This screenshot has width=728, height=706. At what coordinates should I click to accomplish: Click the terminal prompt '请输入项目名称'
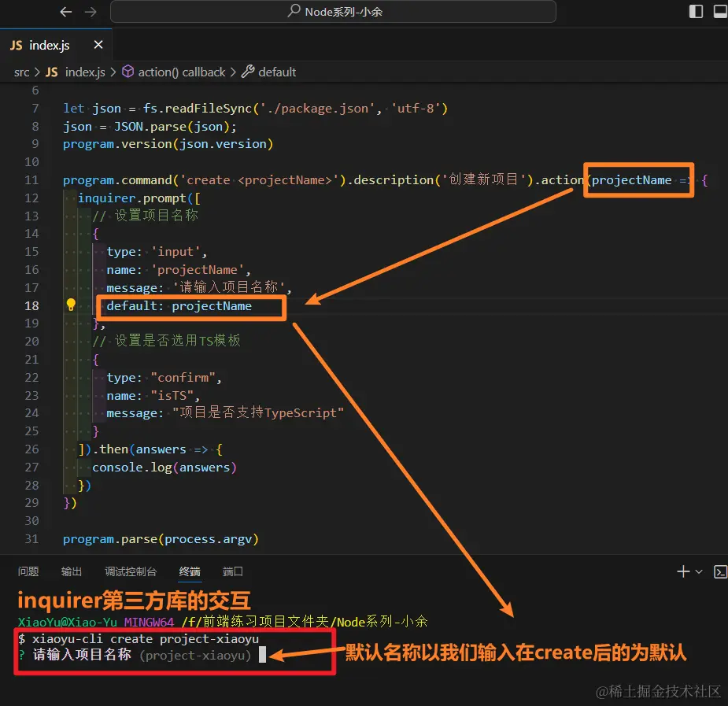[x=82, y=655]
